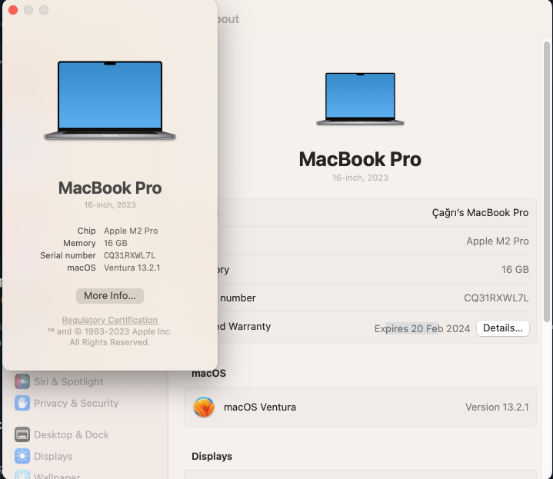Click Version 13.2.1 in macOS Ventura row
The height and width of the screenshot is (479, 553).
tap(497, 407)
